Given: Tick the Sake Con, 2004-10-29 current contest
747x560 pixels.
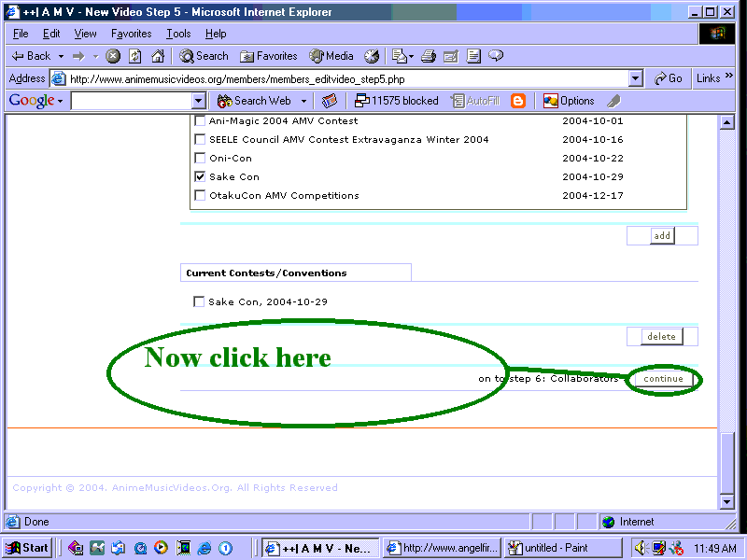Looking at the screenshot, I should (198, 301).
